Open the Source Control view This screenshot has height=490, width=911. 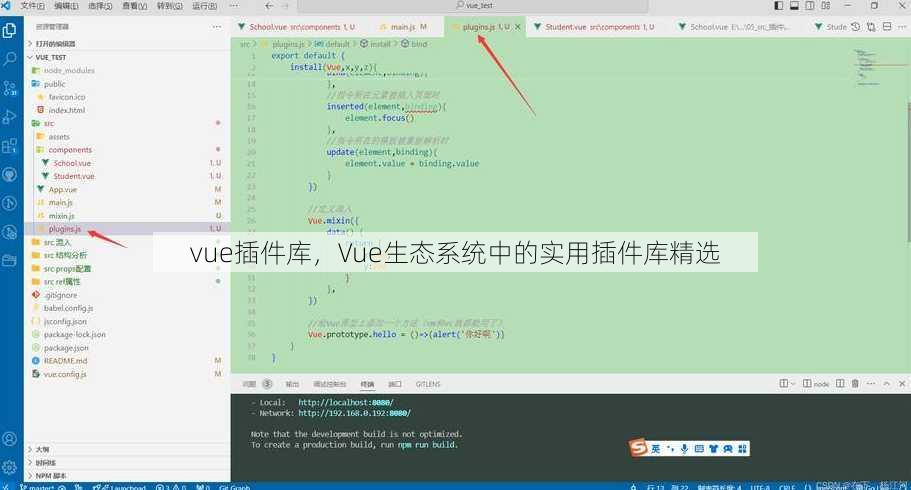(x=9, y=88)
